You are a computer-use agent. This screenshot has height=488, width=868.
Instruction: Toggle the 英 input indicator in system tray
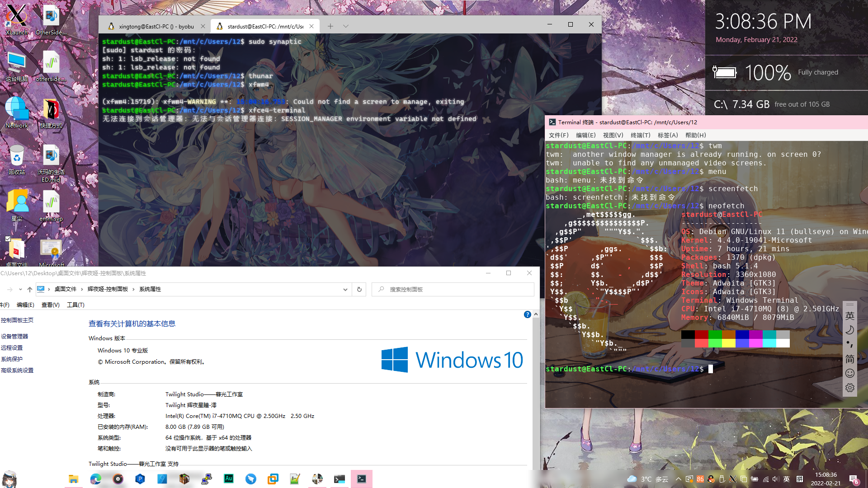click(787, 479)
